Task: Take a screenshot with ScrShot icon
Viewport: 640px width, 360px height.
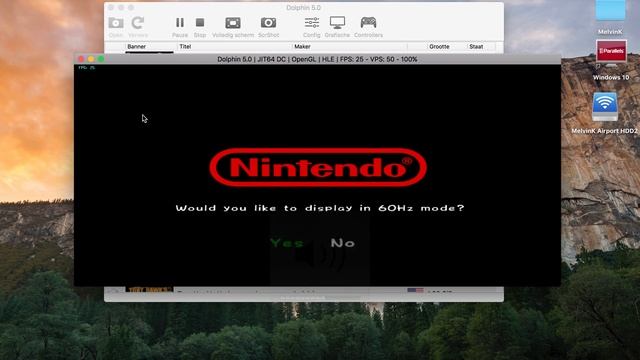Action: 269,23
